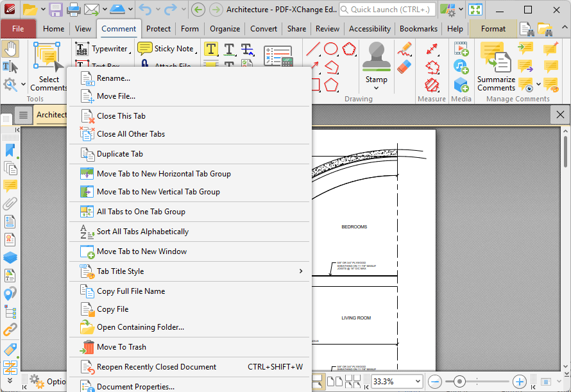Click the Add 3D media icon
The height and width of the screenshot is (392, 571).
461,85
